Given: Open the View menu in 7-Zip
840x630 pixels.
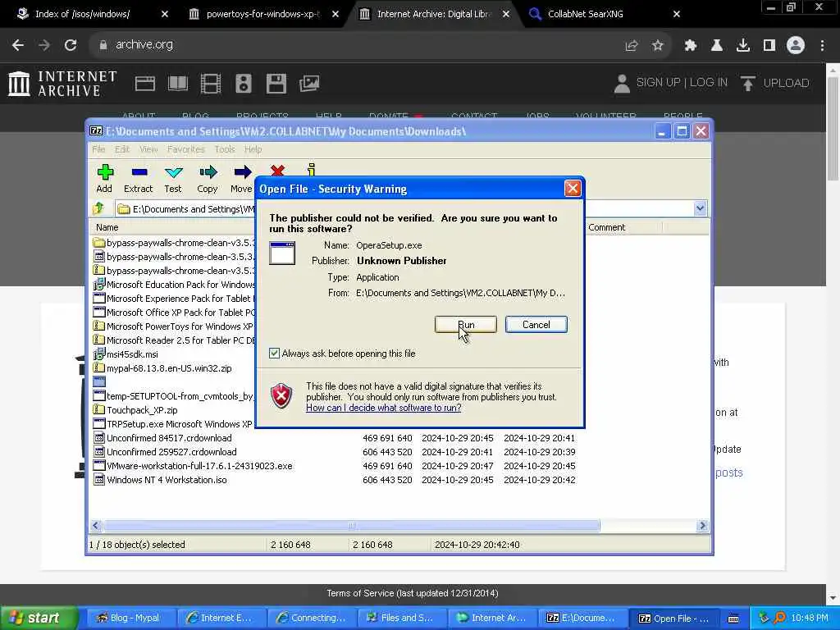Looking at the screenshot, I should pyautogui.click(x=148, y=149).
